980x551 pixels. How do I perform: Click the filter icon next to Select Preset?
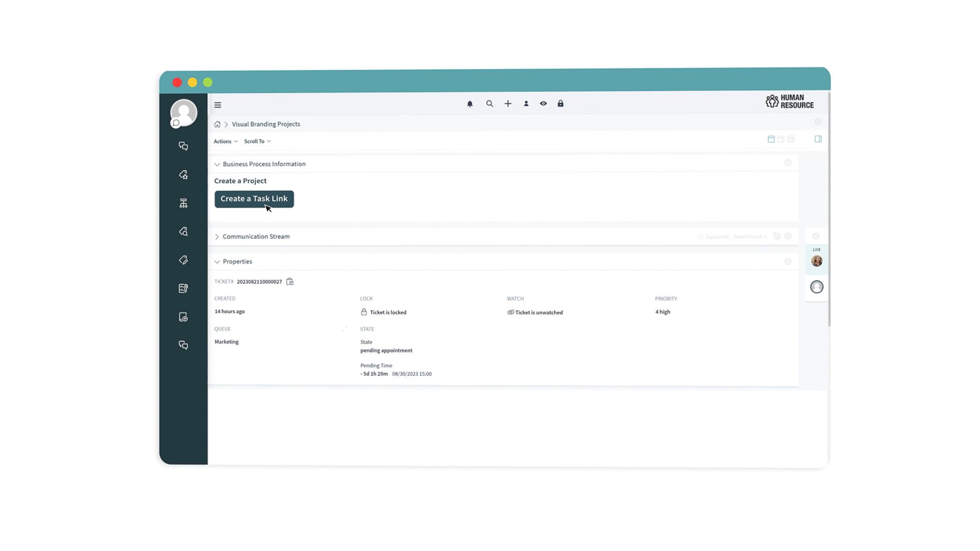pos(776,236)
